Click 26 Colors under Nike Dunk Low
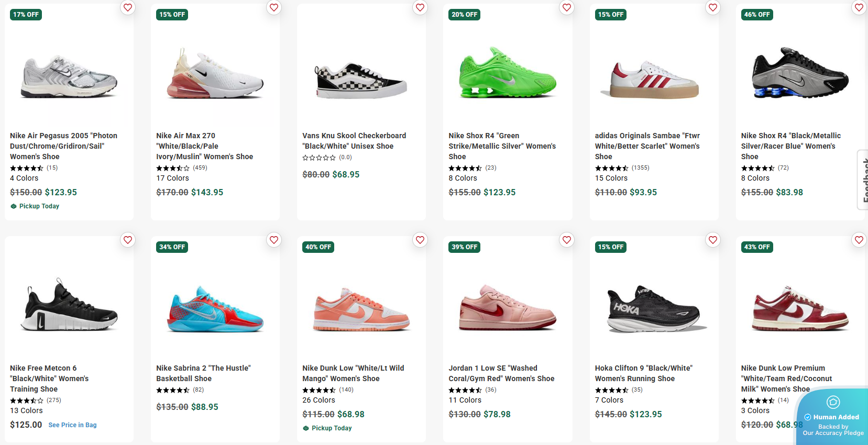Screen dimensions: 868x445 click(x=318, y=400)
